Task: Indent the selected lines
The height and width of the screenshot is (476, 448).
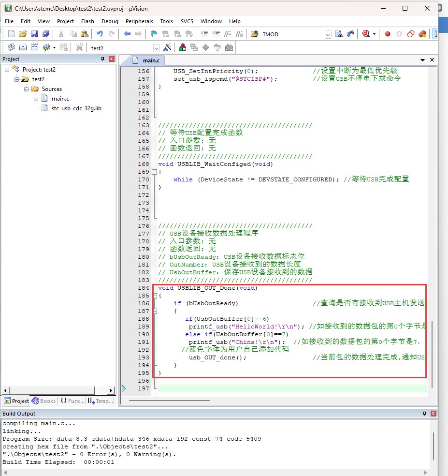Action: tap(205, 34)
